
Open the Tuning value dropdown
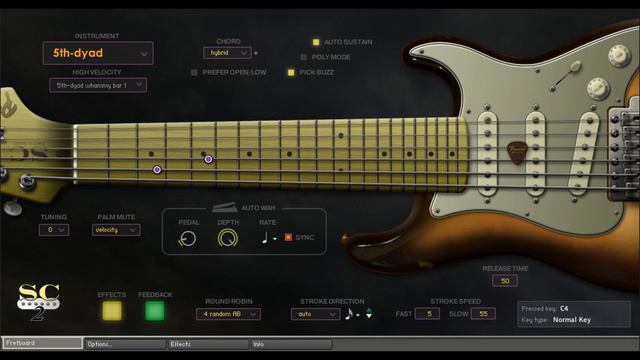tap(54, 230)
